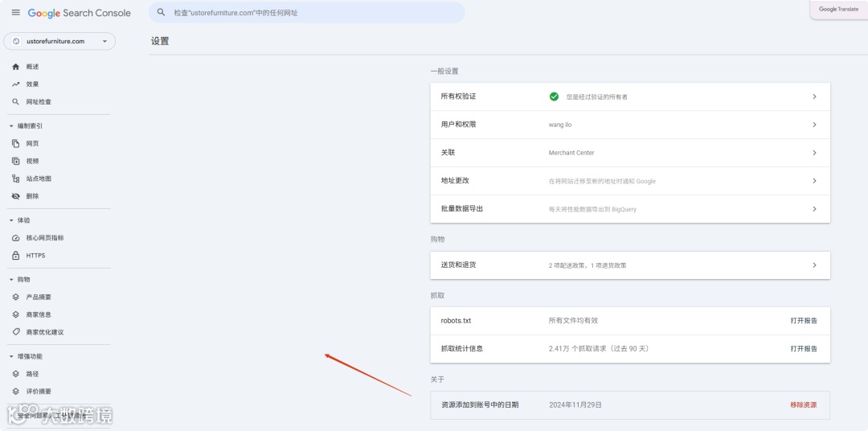Image resolution: width=868 pixels, height=431 pixels.
Task: Click the 批量数据导出 label
Action: pos(462,209)
